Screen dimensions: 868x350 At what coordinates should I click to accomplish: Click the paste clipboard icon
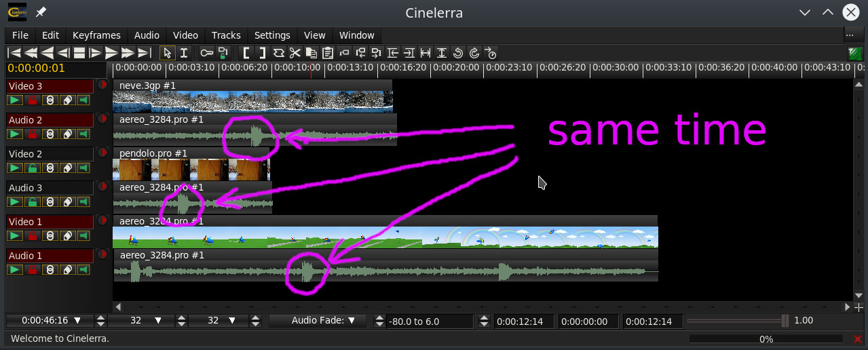point(328,53)
